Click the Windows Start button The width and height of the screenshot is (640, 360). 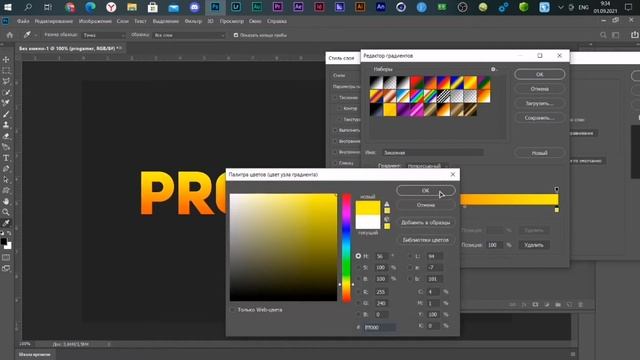(x=7, y=7)
